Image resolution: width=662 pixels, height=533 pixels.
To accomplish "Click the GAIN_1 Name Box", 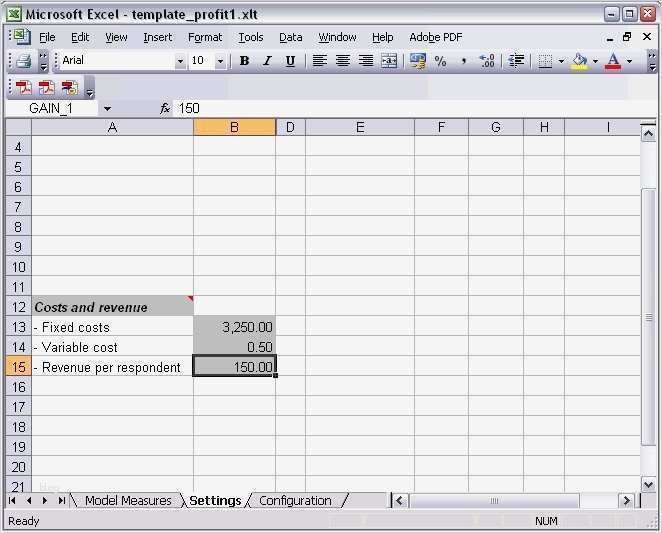I will (x=51, y=109).
